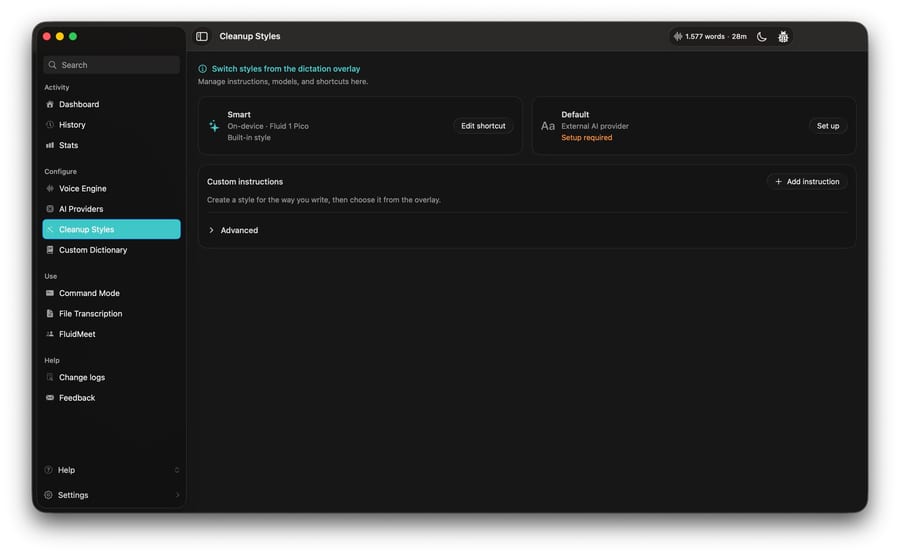Click the Help question mark icon
900x555 pixels.
click(49, 469)
